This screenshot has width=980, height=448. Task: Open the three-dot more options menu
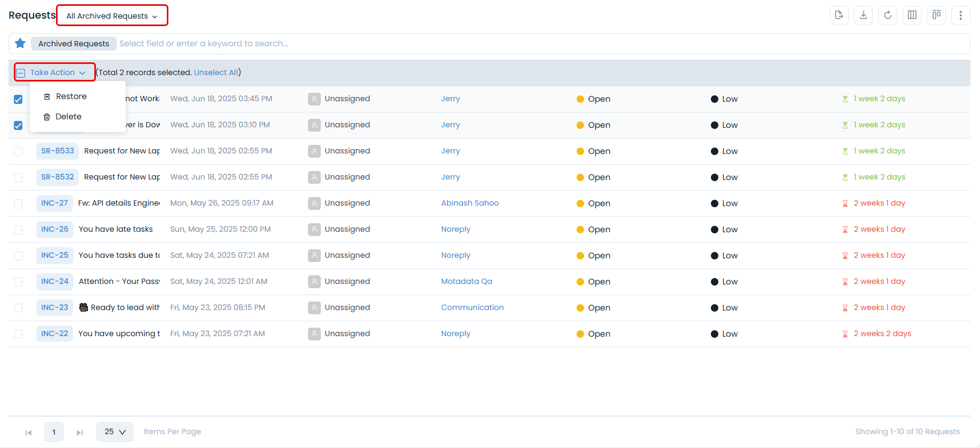click(960, 15)
